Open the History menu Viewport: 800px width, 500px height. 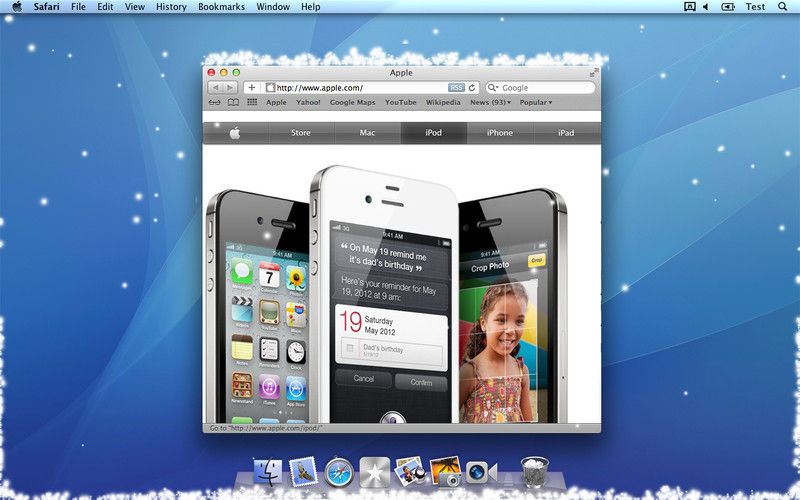171,7
